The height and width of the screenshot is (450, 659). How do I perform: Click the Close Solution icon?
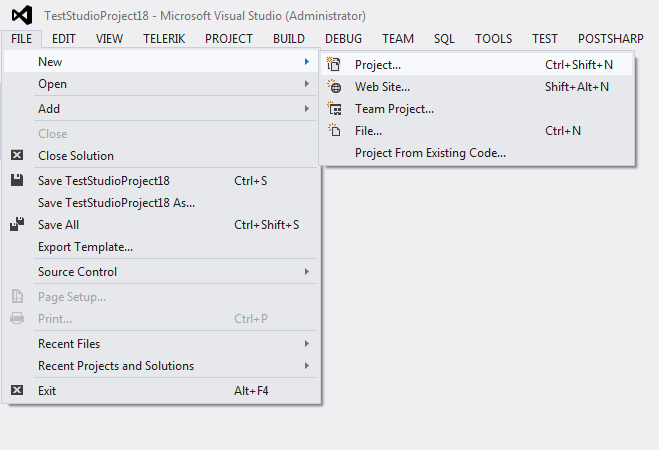[x=17, y=155]
